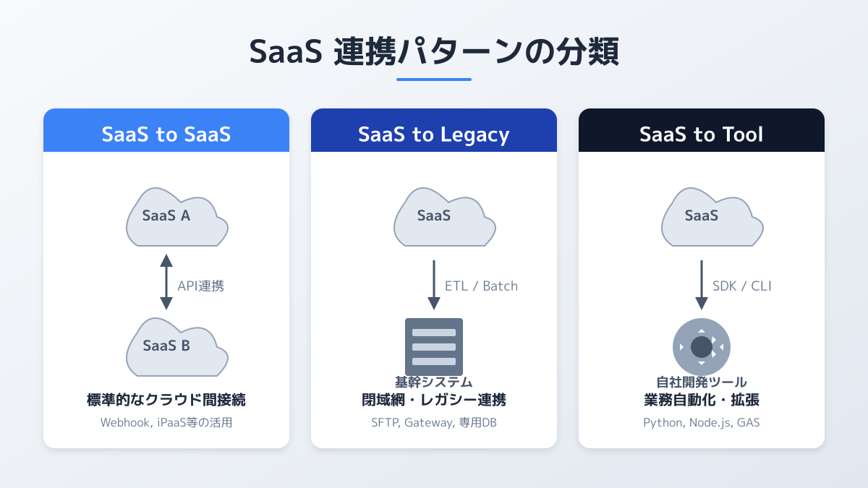
Task: Click the blue underline below the title
Action: [434, 80]
